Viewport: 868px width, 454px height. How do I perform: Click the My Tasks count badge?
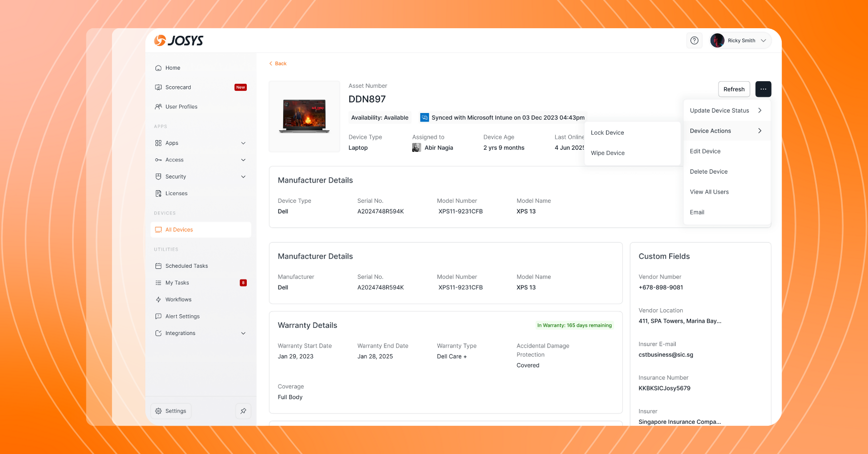tap(243, 283)
